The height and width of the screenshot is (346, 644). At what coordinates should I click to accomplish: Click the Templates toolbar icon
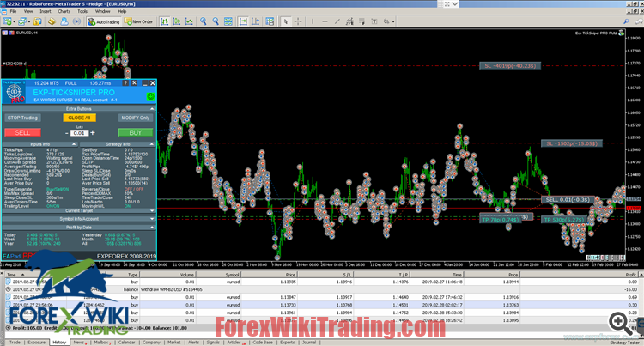270,21
